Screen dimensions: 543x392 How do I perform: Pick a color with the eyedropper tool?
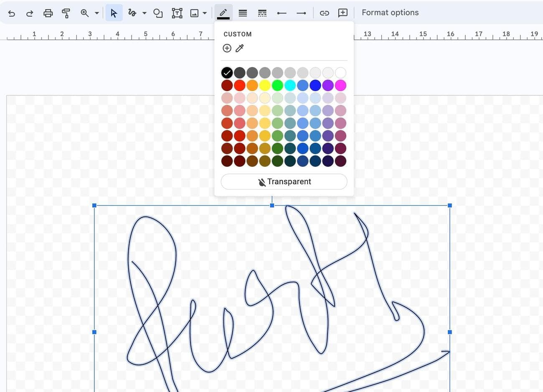[239, 48]
